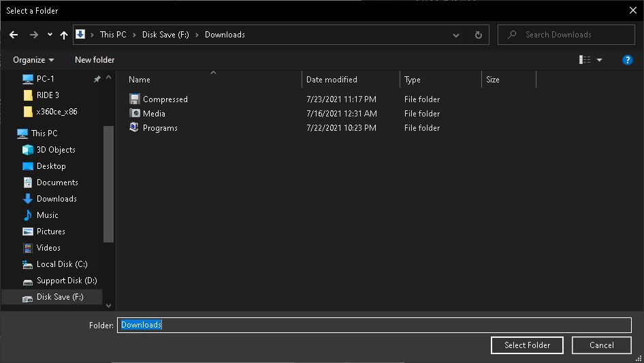Select Disk Save (F:) breadcrumb segment
Viewport: 644px width, 363px height.
(165, 35)
